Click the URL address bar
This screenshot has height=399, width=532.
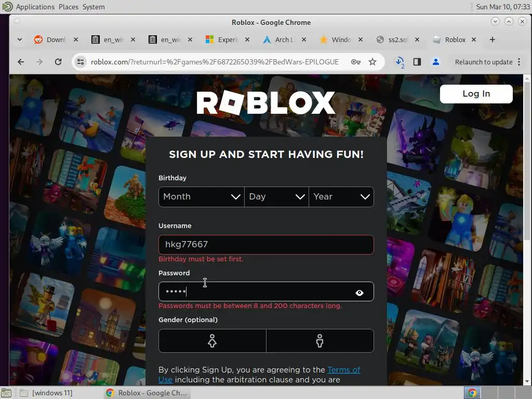215,62
